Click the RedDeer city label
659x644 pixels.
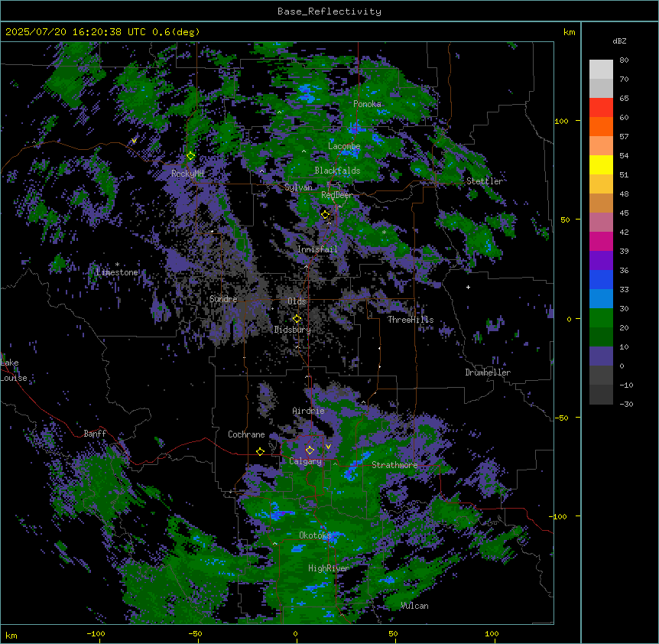point(337,195)
